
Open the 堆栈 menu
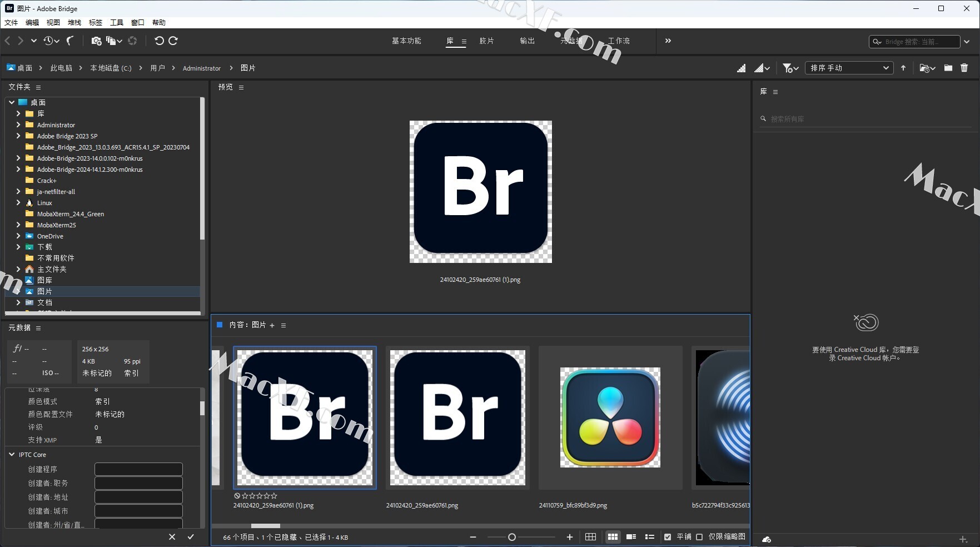(x=74, y=22)
